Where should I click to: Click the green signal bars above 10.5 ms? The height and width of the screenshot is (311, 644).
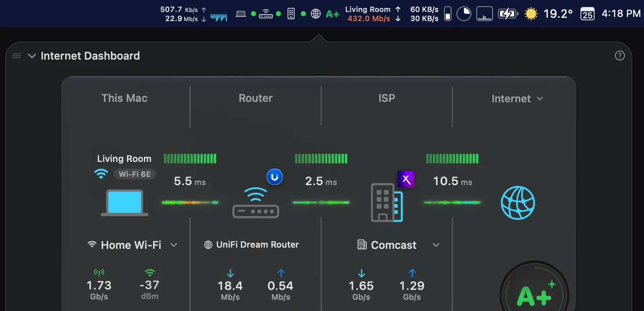452,159
